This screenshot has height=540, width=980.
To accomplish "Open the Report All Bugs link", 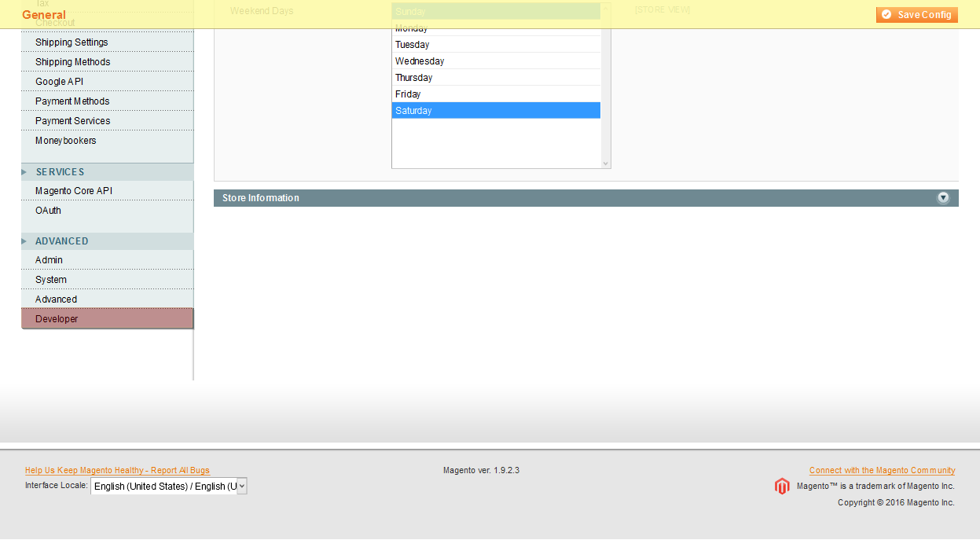I will tap(117, 471).
